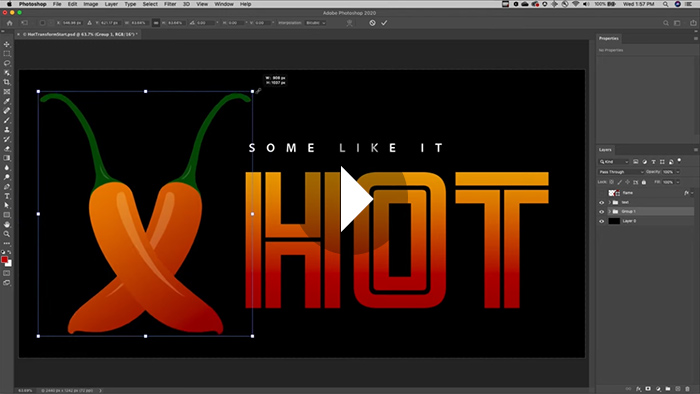Toggle layer filtering on/off switch
700x394 pixels.
tap(679, 160)
